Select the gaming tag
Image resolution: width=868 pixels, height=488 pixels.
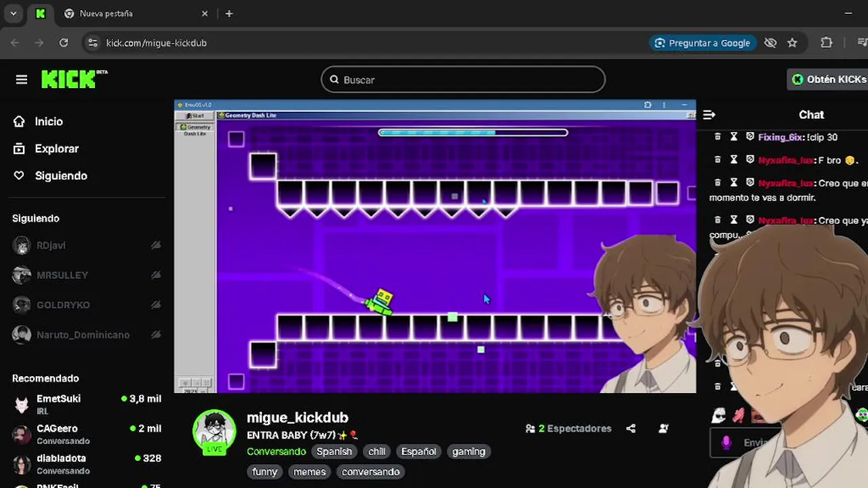[469, 451]
